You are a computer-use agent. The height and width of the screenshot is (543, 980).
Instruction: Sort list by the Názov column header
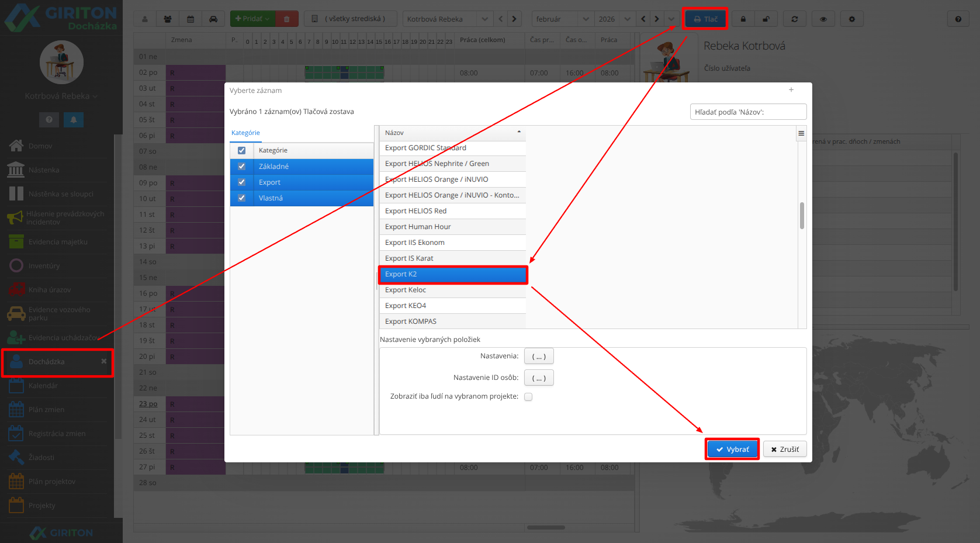click(453, 133)
